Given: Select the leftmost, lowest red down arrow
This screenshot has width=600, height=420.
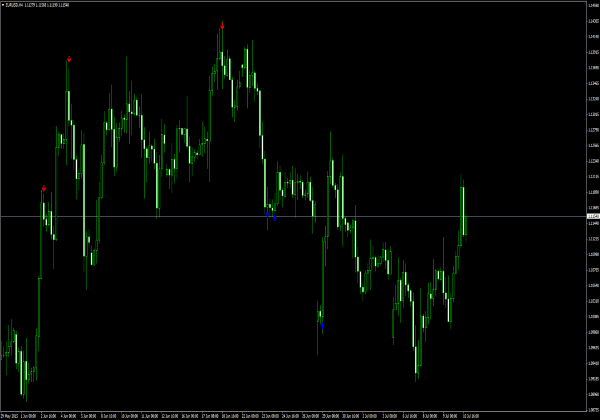Looking at the screenshot, I should [x=44, y=187].
